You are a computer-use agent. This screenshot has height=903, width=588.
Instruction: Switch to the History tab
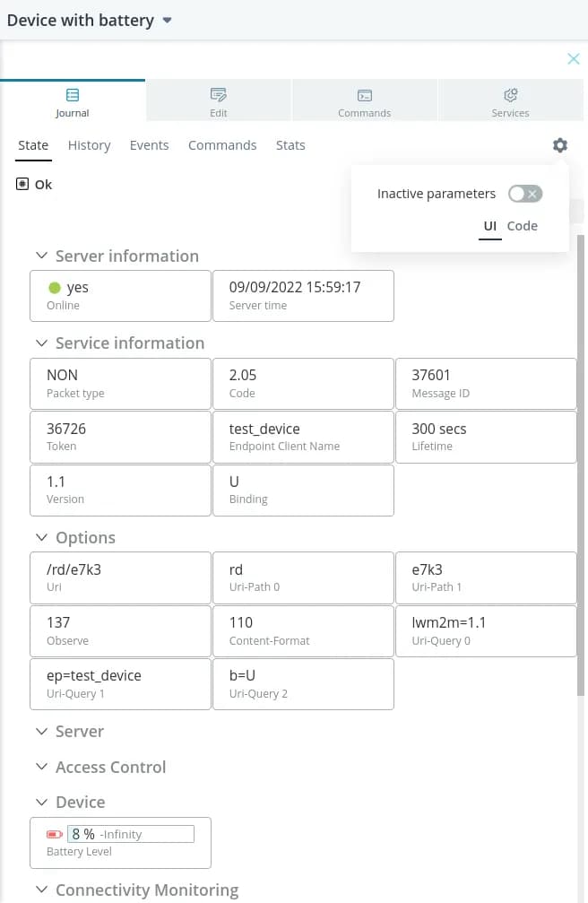click(89, 145)
